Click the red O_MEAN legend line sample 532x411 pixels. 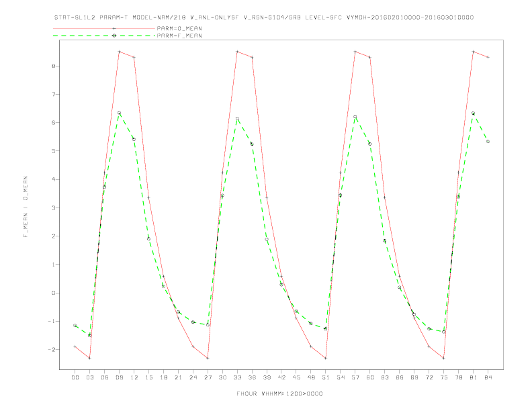pyautogui.click(x=104, y=28)
